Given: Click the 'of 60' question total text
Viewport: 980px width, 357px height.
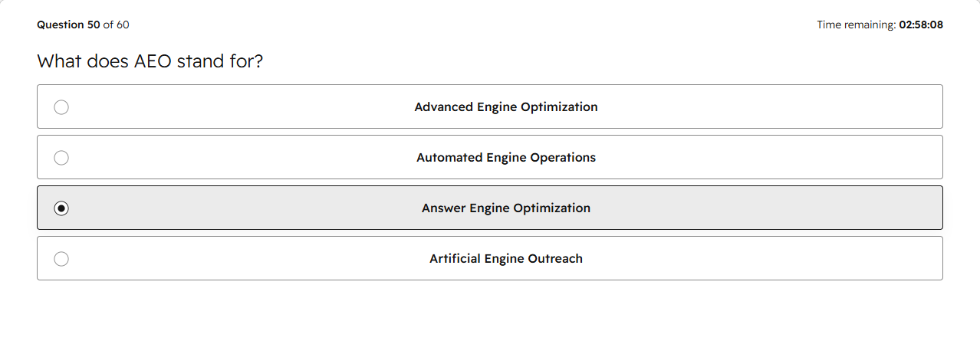Looking at the screenshot, I should point(116,25).
